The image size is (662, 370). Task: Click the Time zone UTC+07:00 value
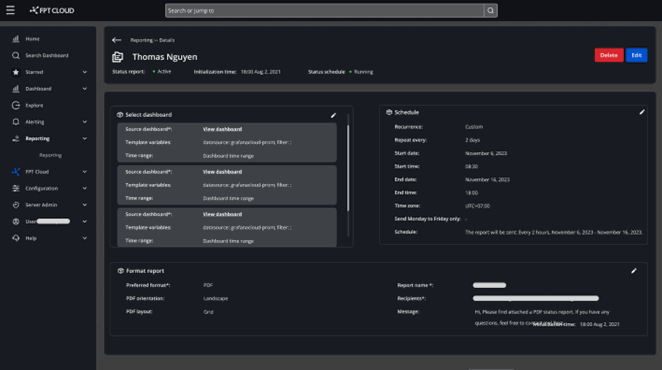(478, 206)
